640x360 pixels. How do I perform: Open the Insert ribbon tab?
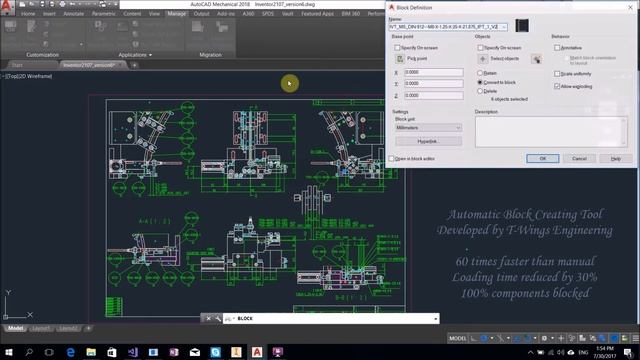pos(49,13)
